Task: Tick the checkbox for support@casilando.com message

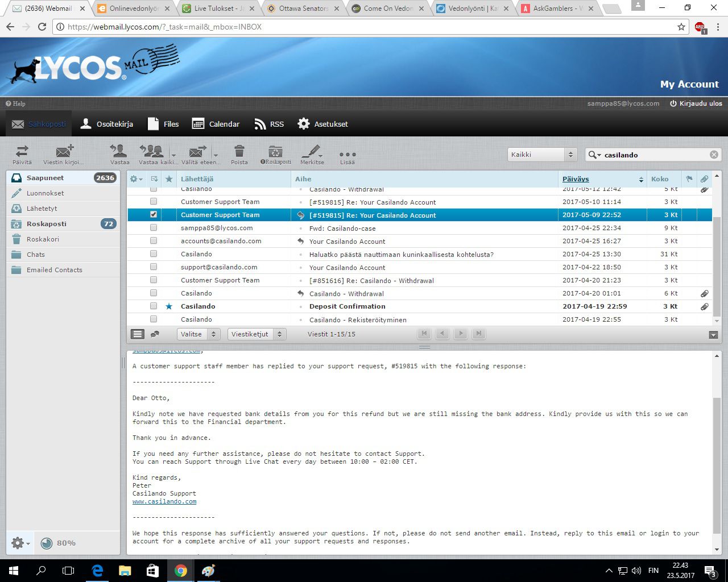Action: click(x=154, y=267)
